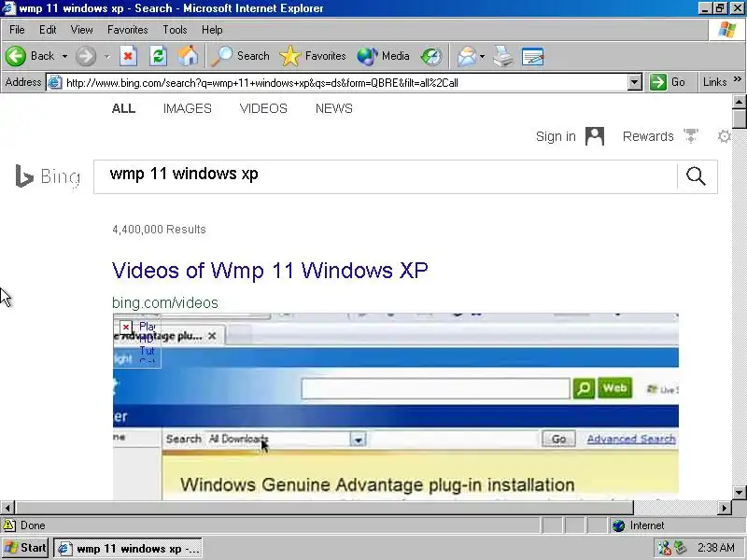The height and width of the screenshot is (560, 747).
Task: Click the vertical scrollbar down arrow
Action: (x=740, y=492)
